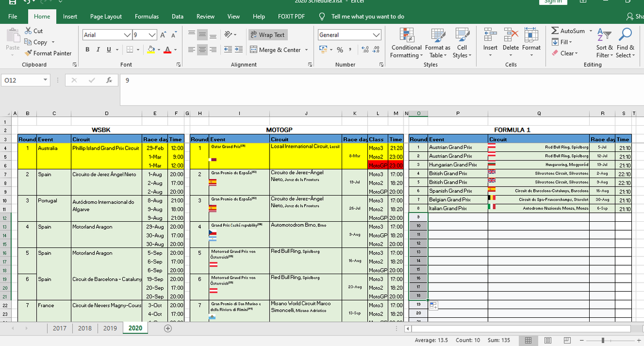Click the Insert cells button

[490, 43]
